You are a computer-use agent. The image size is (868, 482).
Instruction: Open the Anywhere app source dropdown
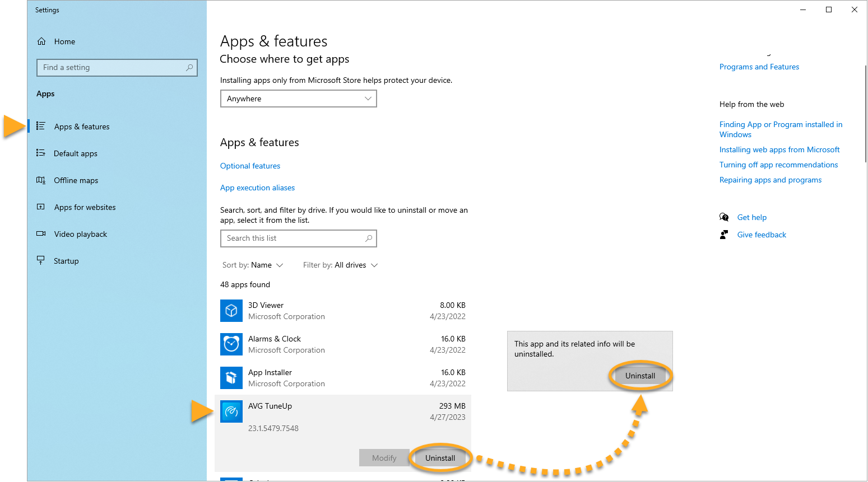298,99
